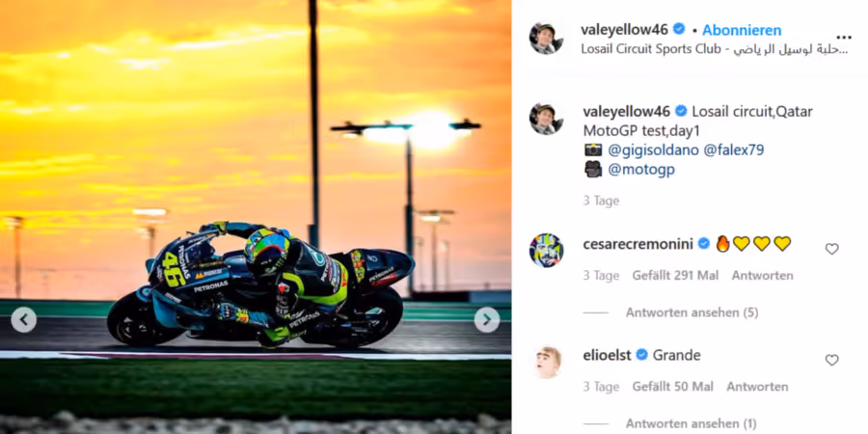Advance to the next photo in carousel
The height and width of the screenshot is (434, 868).
[487, 320]
